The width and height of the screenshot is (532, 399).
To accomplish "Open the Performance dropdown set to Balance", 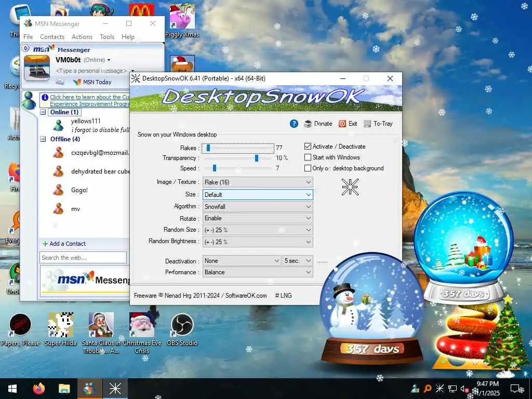I will [x=258, y=272].
